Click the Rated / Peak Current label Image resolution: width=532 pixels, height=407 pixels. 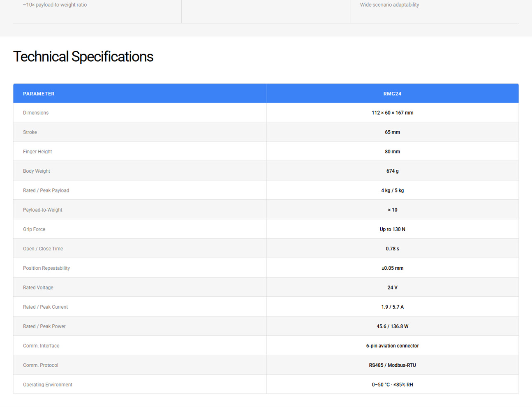[46, 307]
